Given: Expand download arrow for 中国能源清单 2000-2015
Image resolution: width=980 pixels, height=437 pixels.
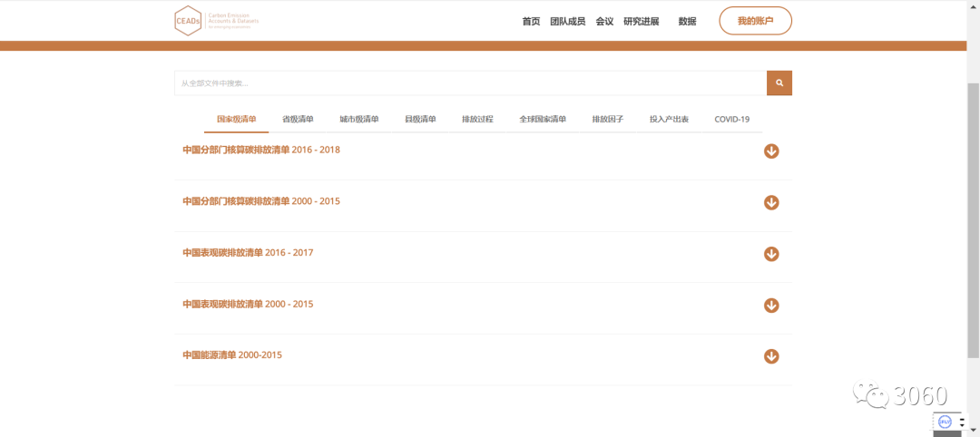Looking at the screenshot, I should click(x=771, y=356).
